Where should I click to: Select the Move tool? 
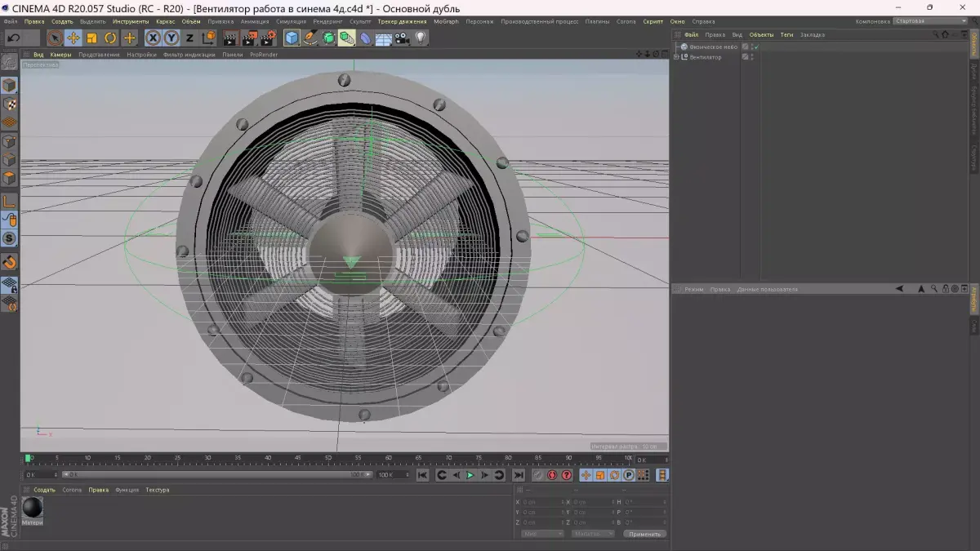73,38
